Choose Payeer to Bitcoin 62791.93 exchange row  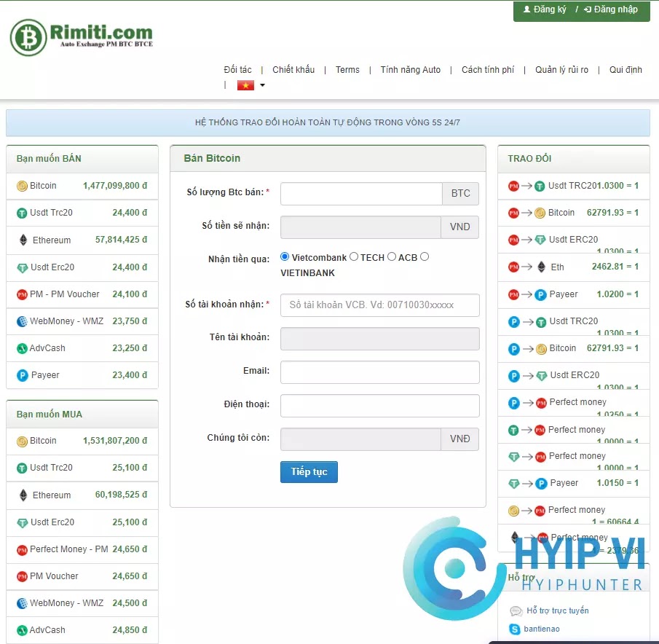[x=574, y=348]
